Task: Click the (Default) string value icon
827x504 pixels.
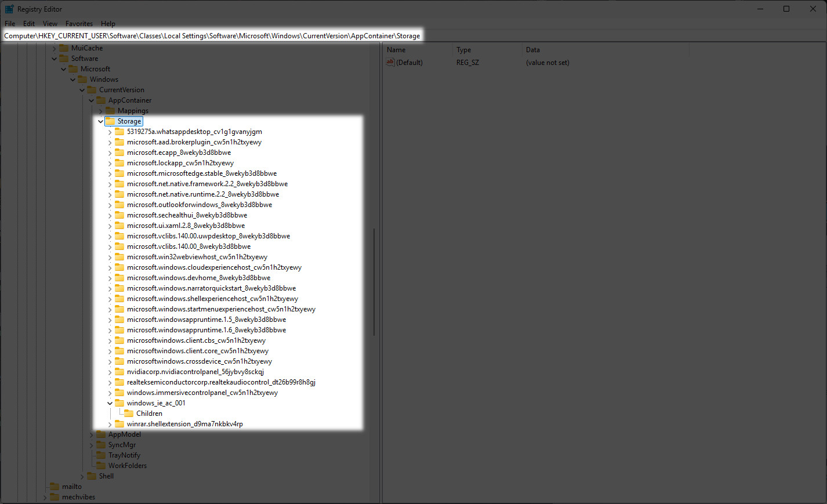Action: pos(390,62)
